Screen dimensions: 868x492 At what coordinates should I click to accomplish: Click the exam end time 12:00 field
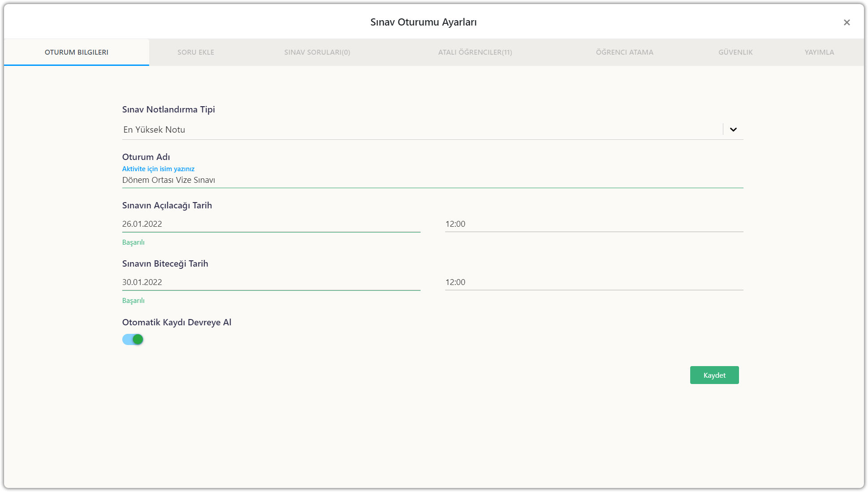pos(594,282)
